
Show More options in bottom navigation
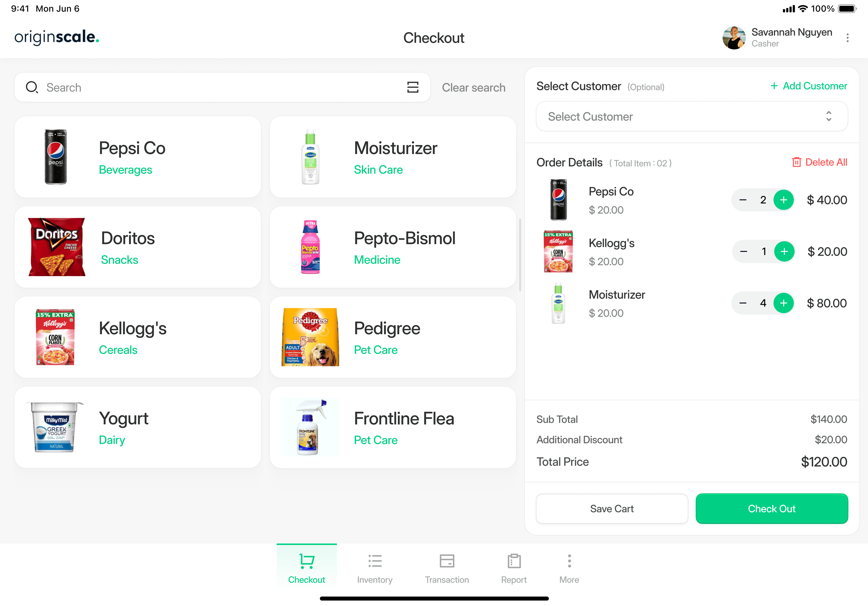tap(569, 569)
